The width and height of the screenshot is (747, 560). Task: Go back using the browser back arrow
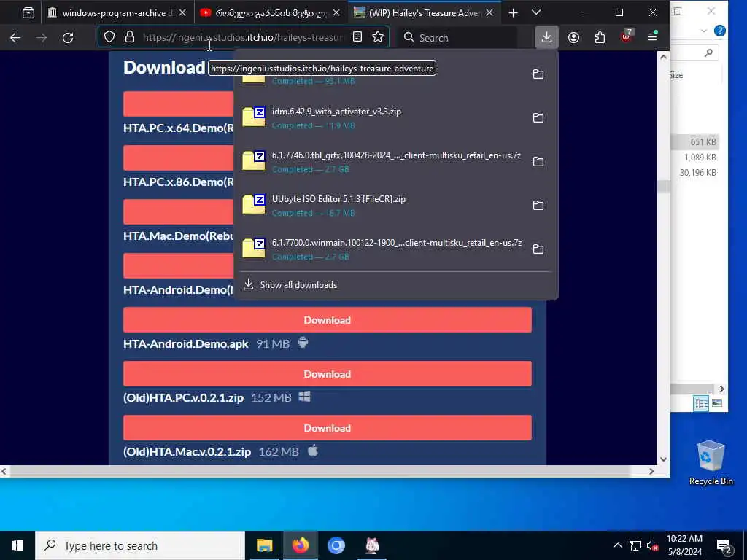coord(15,38)
